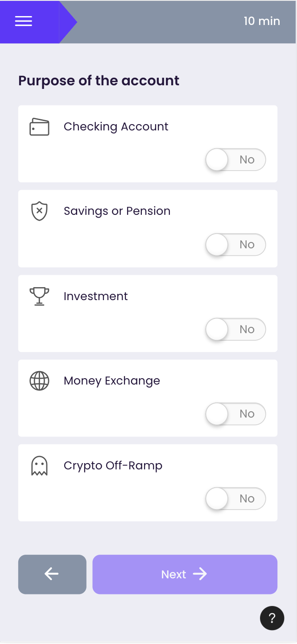This screenshot has height=644, width=297.
Task: Enable the Crypto Off-Ramp toggle
Action: click(235, 499)
